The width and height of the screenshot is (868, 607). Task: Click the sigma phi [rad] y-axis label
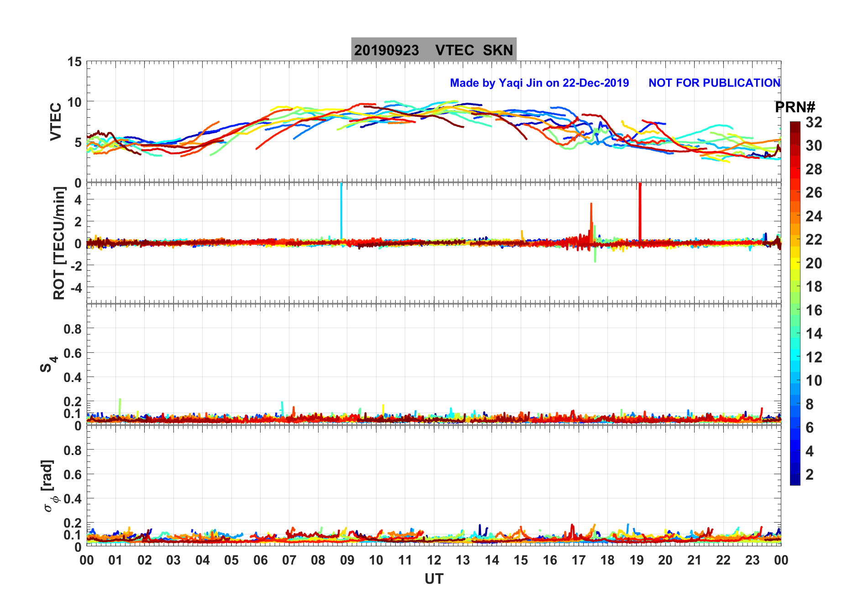pos(50,486)
